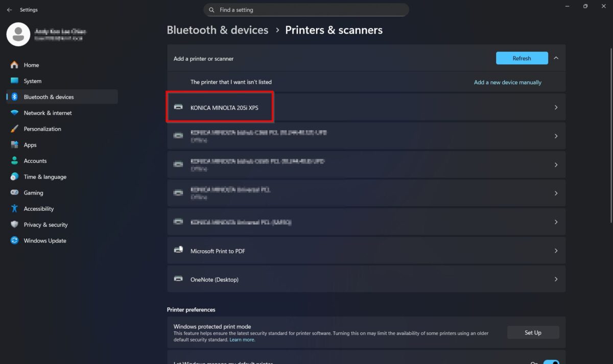Click Add a new device manually
Image resolution: width=613 pixels, height=364 pixels.
[507, 82]
